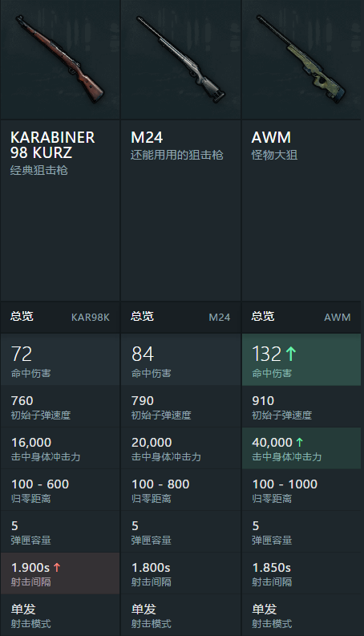
Task: Click zeroing range 100 - 600
Action: point(40,484)
